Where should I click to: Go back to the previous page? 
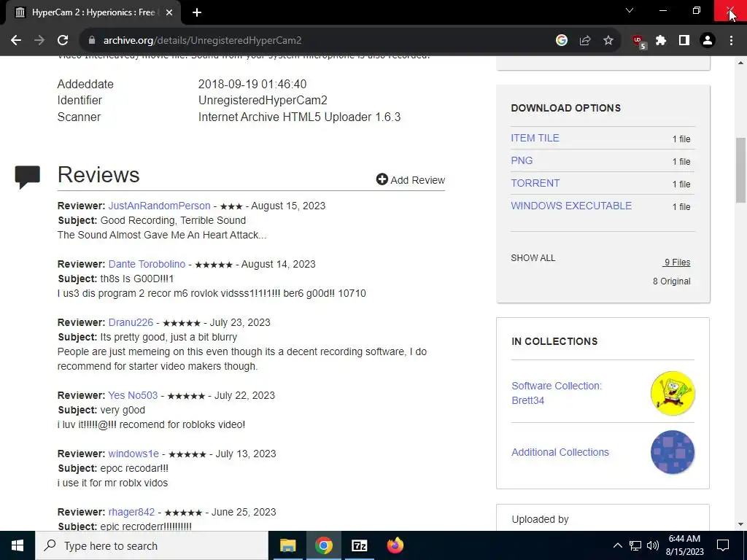tap(16, 41)
